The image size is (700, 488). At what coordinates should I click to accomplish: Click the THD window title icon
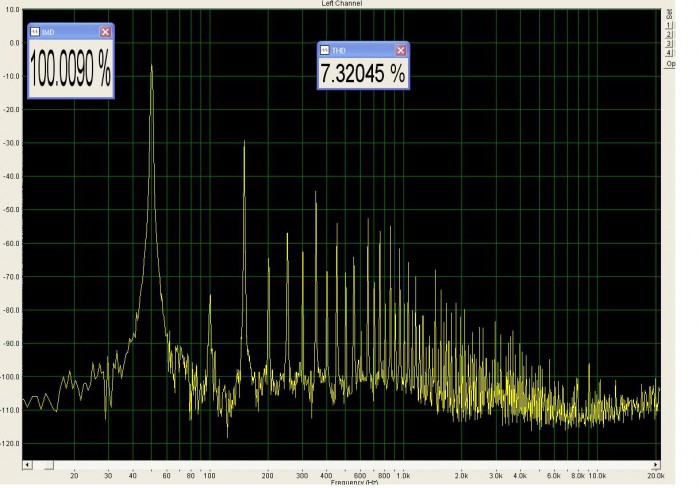coord(325,50)
